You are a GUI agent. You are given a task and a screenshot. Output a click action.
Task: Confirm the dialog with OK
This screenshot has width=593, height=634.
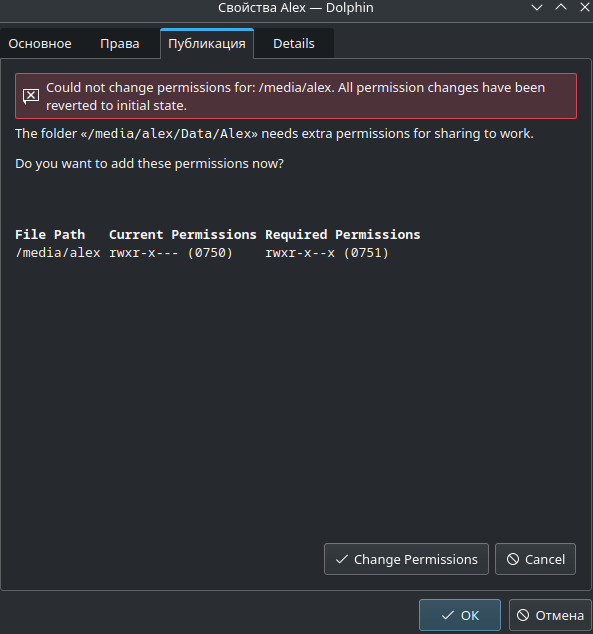[460, 615]
